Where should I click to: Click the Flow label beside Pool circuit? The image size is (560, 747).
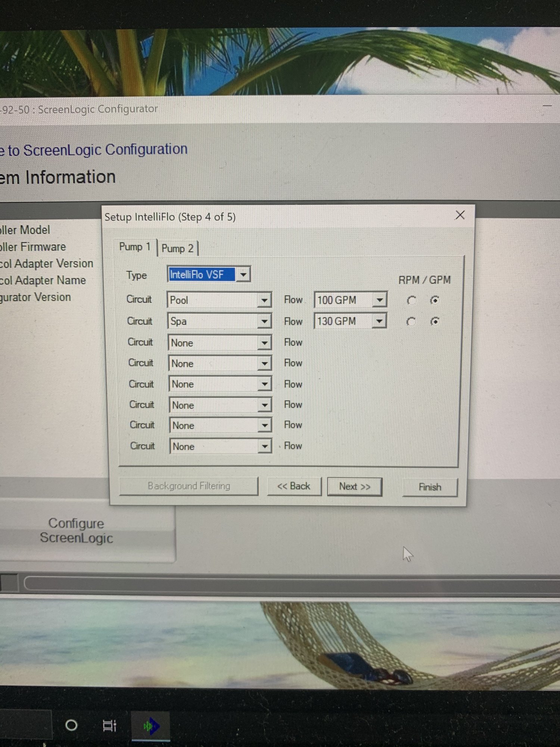pyautogui.click(x=293, y=300)
